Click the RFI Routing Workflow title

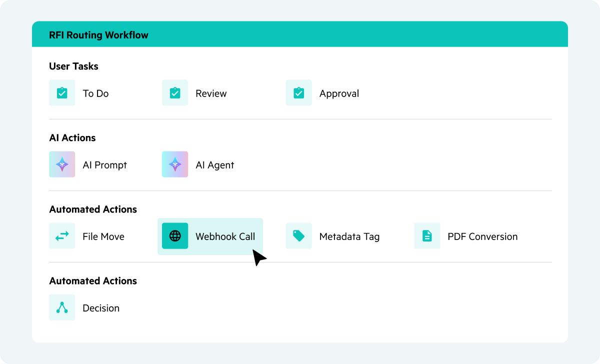coord(98,35)
